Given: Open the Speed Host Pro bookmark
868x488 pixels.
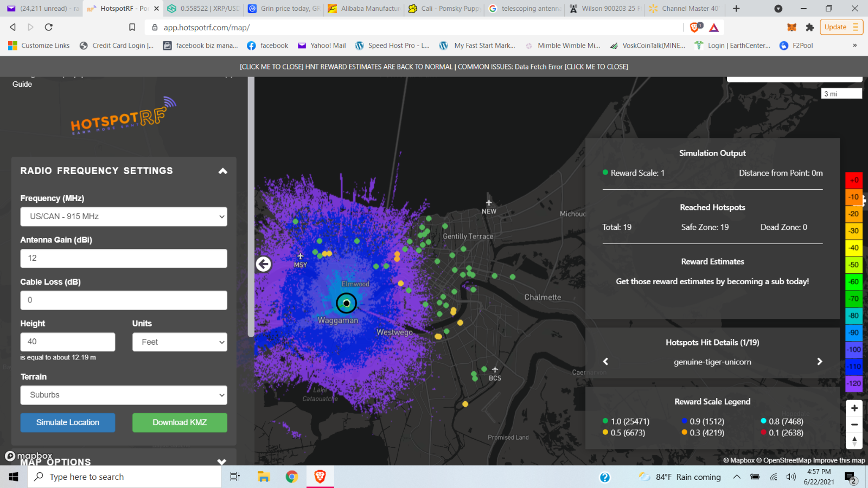Looking at the screenshot, I should 392,46.
